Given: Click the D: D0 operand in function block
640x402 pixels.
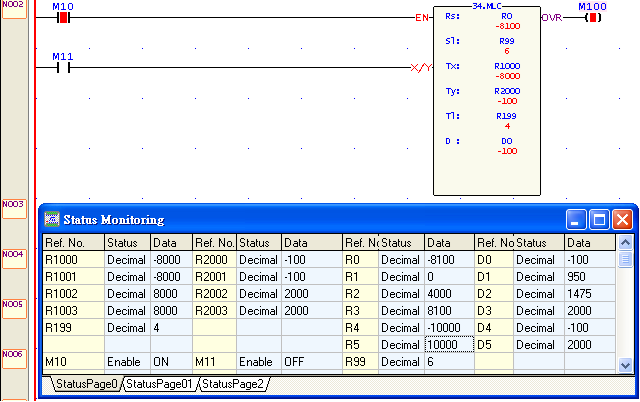Looking at the screenshot, I should (507, 141).
